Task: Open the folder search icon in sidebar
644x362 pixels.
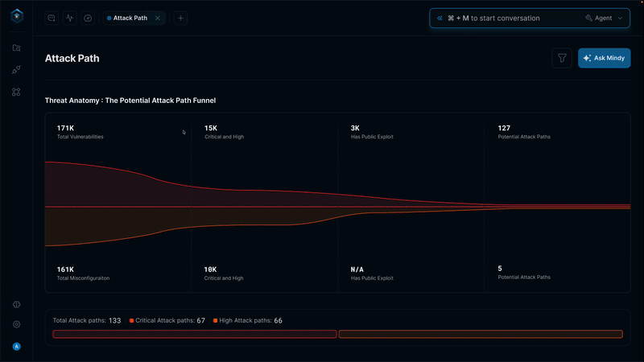Action: (16, 47)
